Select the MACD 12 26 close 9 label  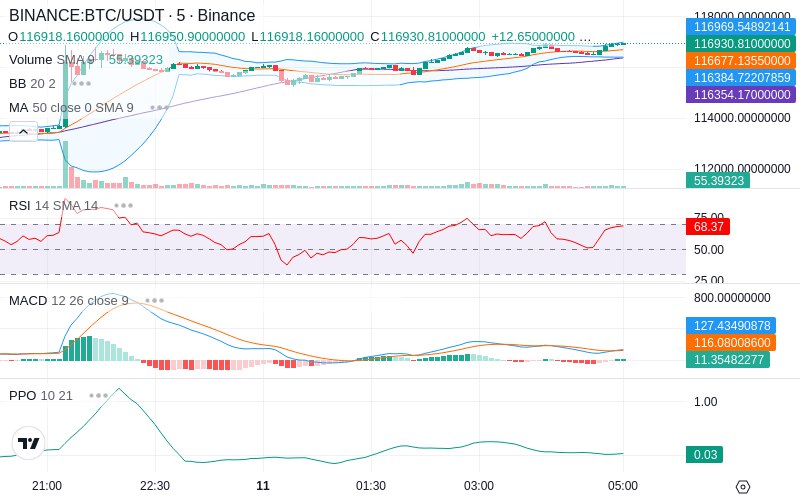point(69,301)
